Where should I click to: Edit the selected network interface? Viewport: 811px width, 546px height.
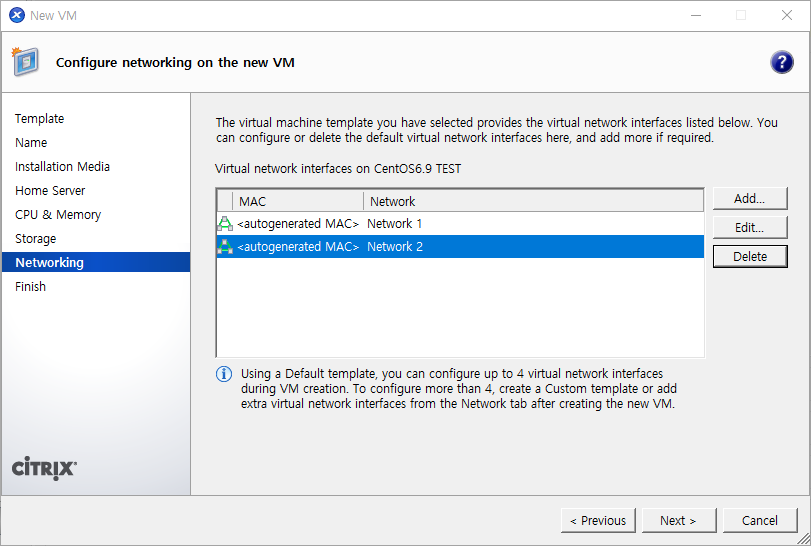pos(750,228)
